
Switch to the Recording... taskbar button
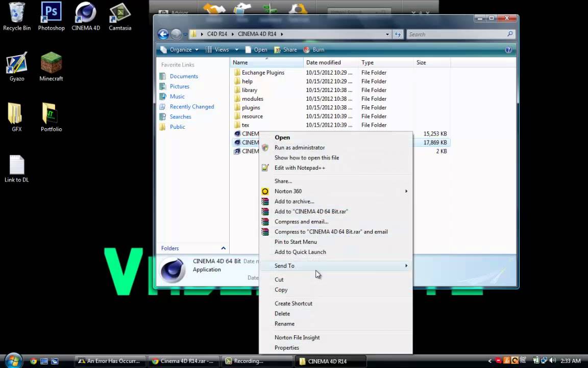point(257,361)
